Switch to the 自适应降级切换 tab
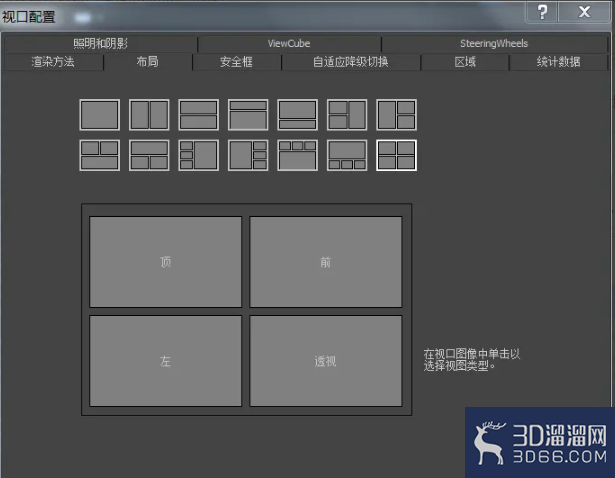Screen dimensions: 615x478 pos(351,62)
